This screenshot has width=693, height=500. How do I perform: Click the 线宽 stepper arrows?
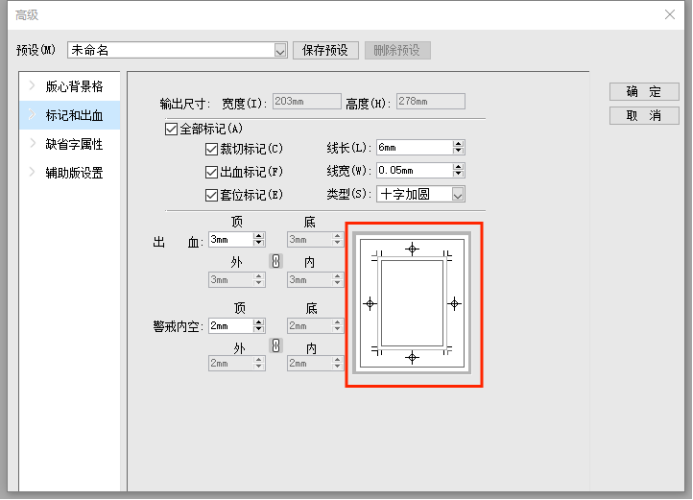click(458, 171)
